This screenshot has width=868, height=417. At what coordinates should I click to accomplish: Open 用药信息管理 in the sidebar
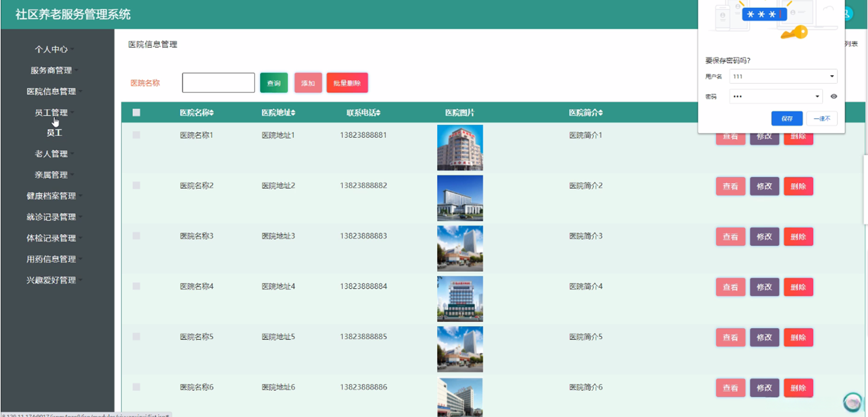coord(54,259)
